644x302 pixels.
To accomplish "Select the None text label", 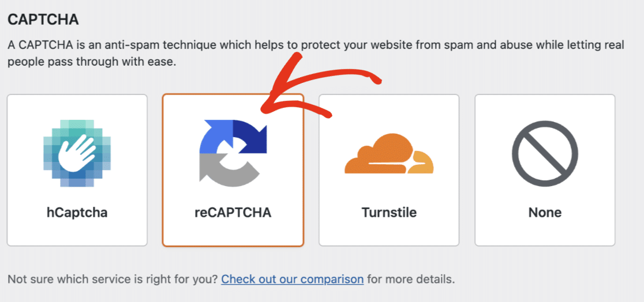I will point(545,212).
